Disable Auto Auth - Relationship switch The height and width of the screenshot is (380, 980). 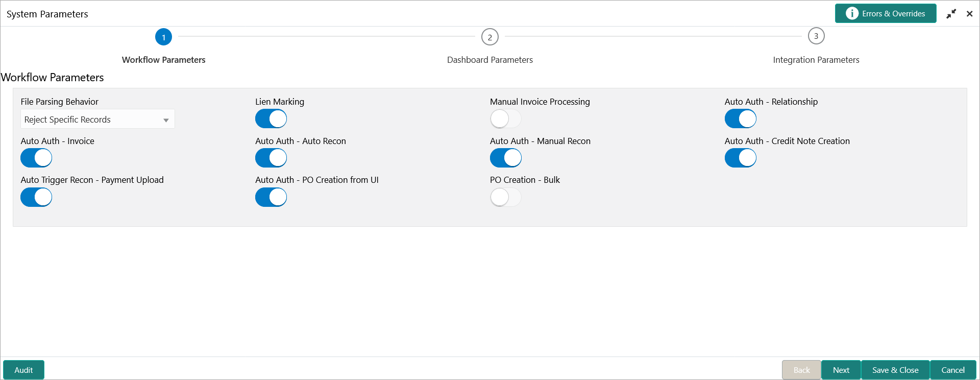740,119
